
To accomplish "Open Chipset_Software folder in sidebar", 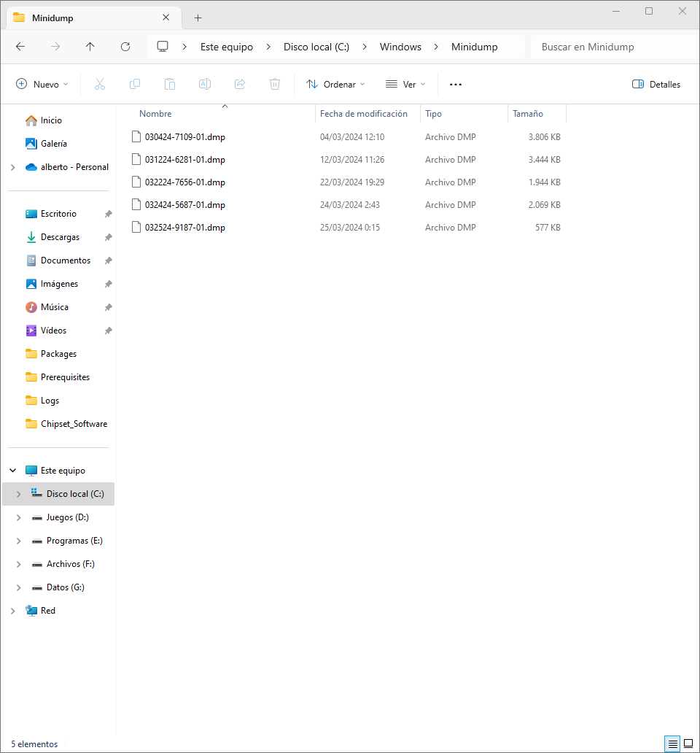I will 66,423.
